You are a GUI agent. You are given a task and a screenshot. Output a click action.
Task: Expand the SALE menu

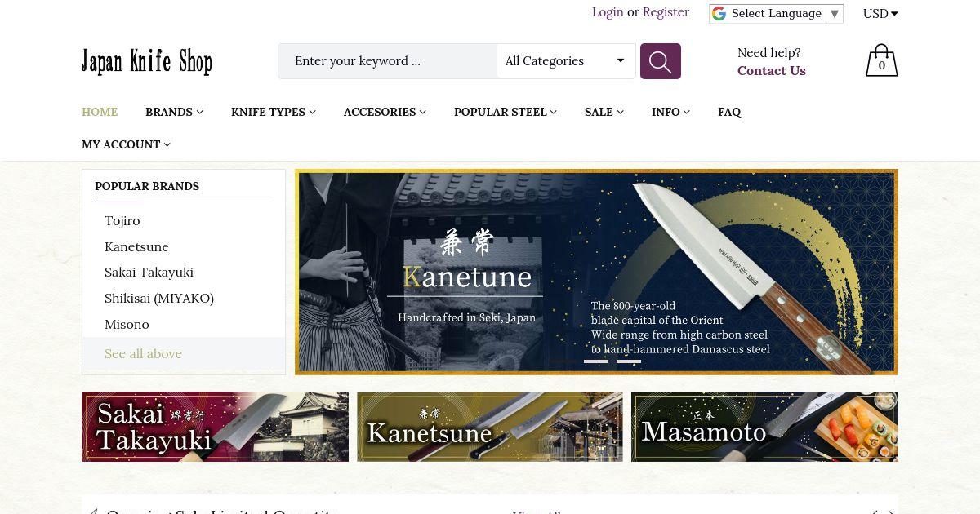tap(604, 112)
